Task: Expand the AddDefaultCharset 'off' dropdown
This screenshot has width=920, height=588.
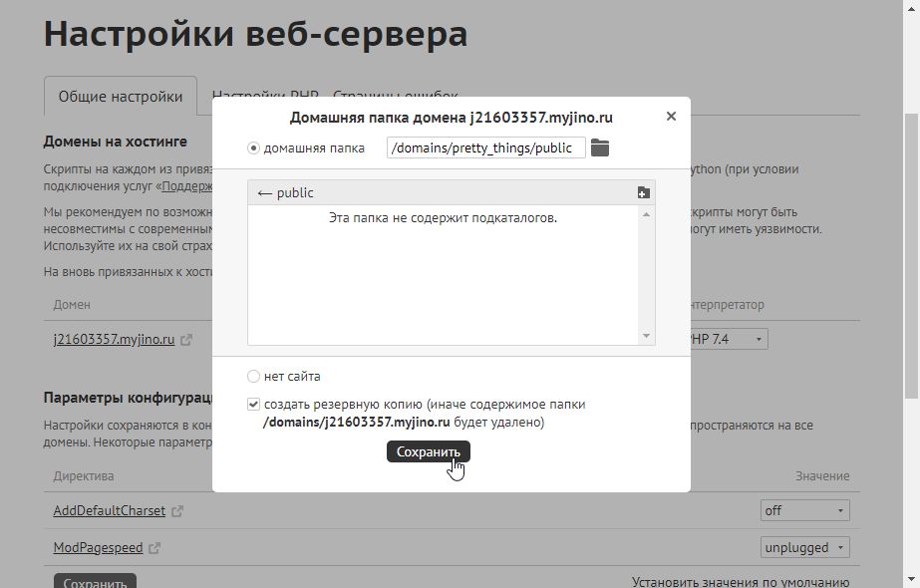Action: pos(804,510)
